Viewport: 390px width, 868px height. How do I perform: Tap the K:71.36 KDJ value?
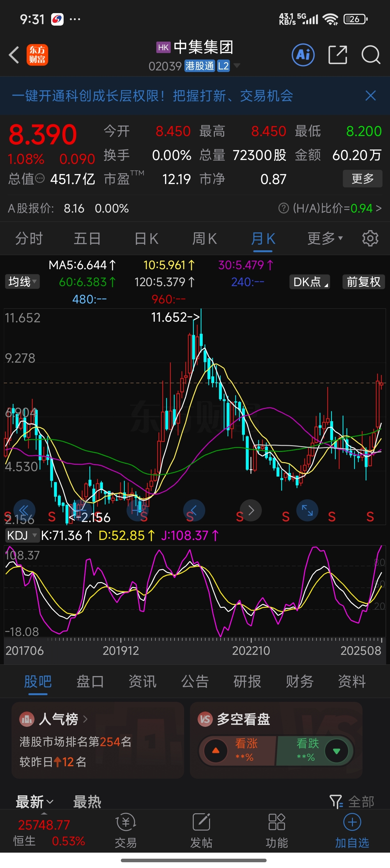click(66, 535)
